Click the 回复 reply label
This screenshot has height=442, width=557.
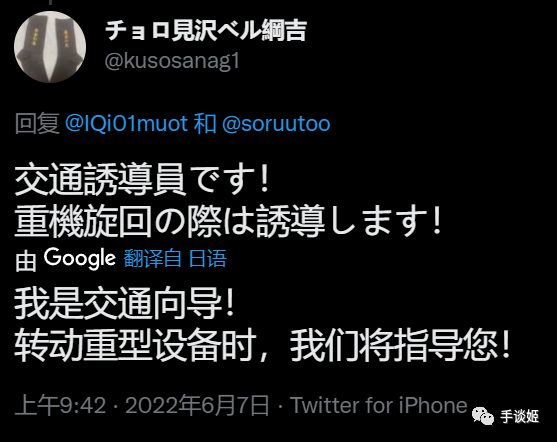click(x=37, y=124)
